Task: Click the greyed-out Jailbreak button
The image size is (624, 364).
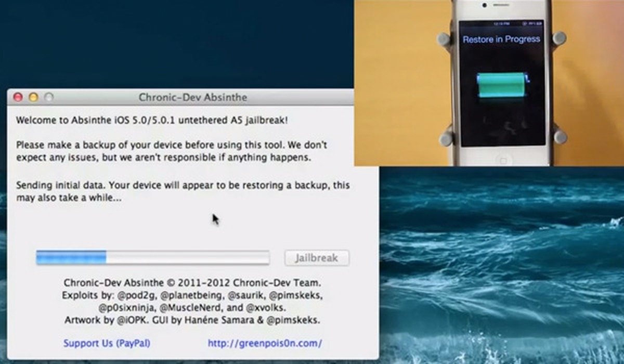Action: (317, 258)
